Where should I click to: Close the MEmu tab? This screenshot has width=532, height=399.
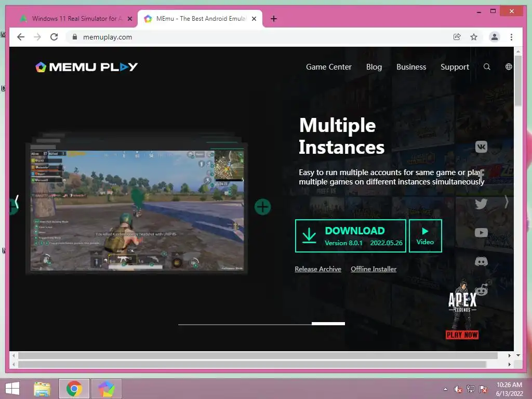(254, 19)
